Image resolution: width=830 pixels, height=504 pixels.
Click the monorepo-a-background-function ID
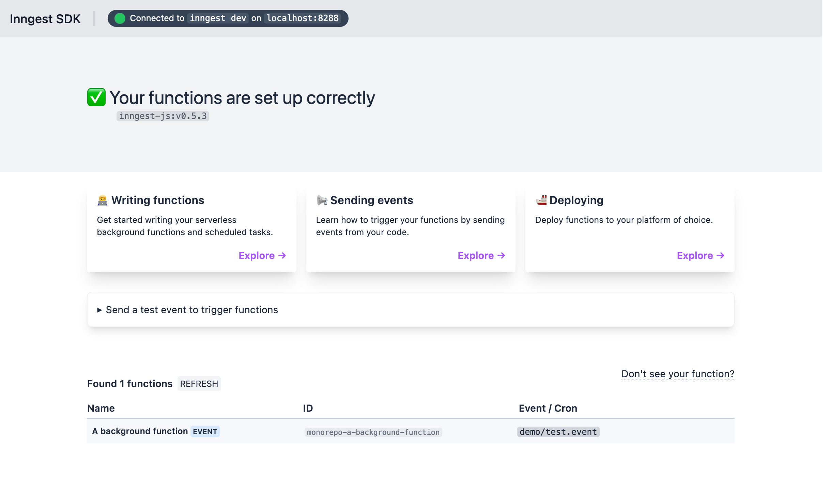(373, 432)
